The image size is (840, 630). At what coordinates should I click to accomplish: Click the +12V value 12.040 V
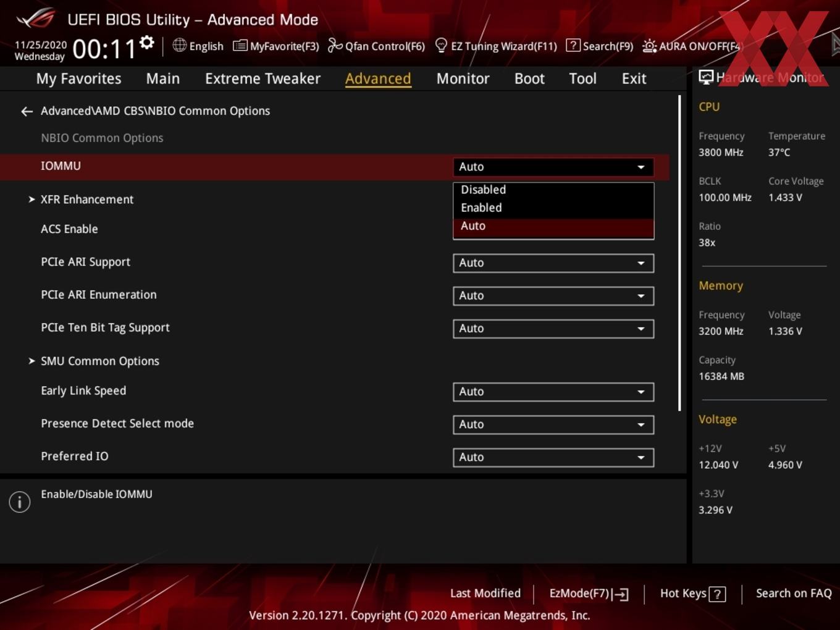point(718,465)
